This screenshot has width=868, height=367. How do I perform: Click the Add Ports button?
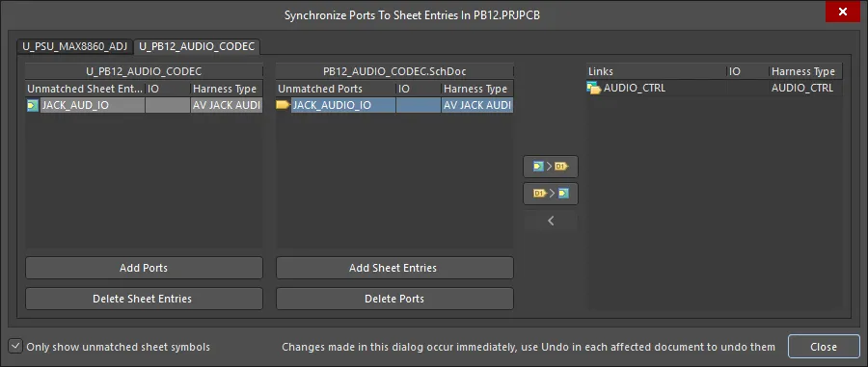coord(144,268)
